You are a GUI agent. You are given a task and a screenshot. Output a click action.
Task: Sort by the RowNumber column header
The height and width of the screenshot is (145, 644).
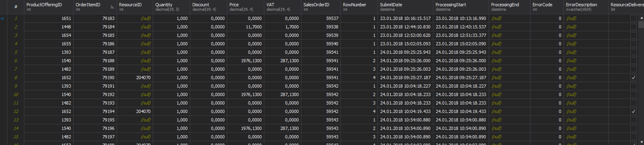click(x=359, y=7)
